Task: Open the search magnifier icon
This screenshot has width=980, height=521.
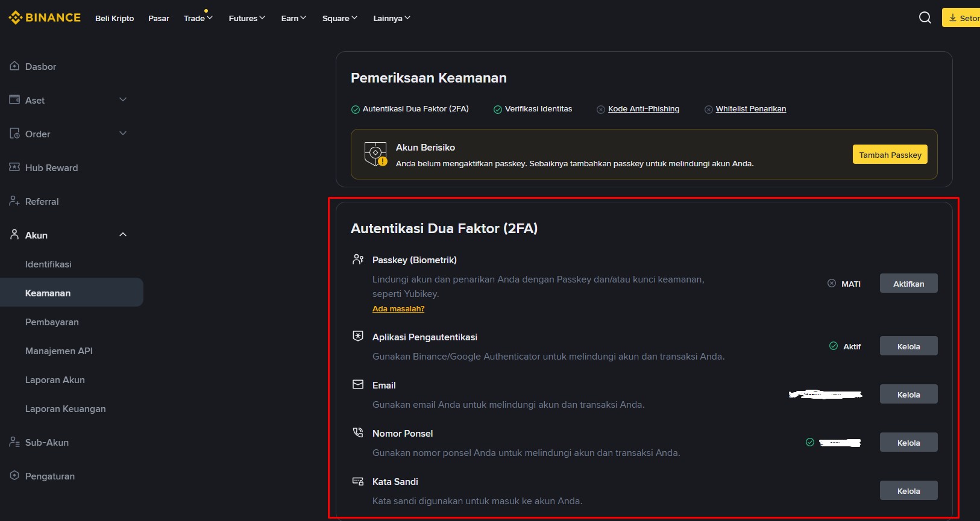Action: 925,17
